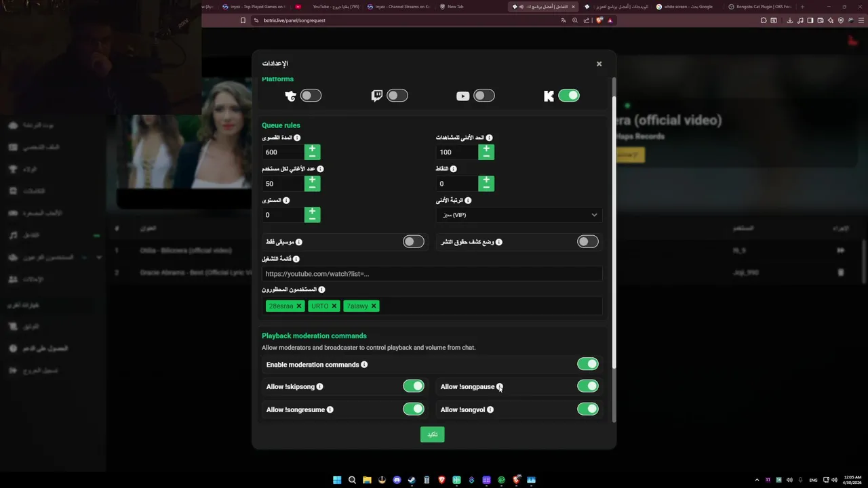Click the mini-games controller sidebar item

[14, 213]
